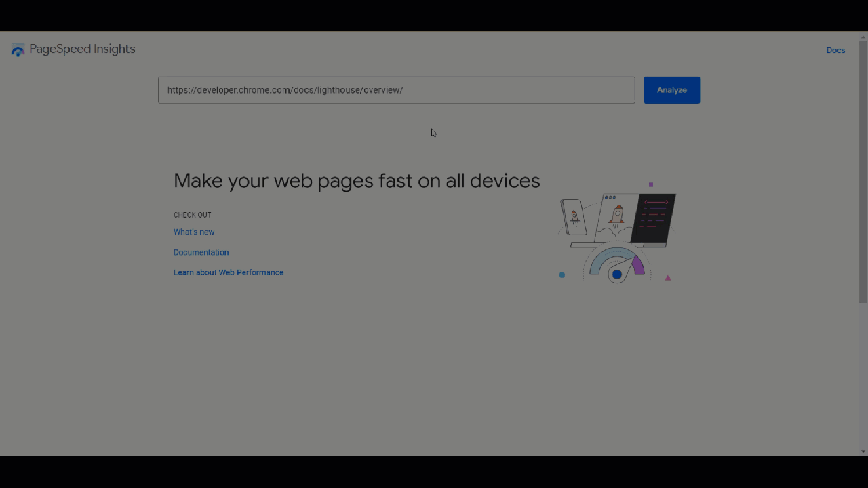The width and height of the screenshot is (868, 488).
Task: Open Learn about Web Performance
Action: click(229, 272)
